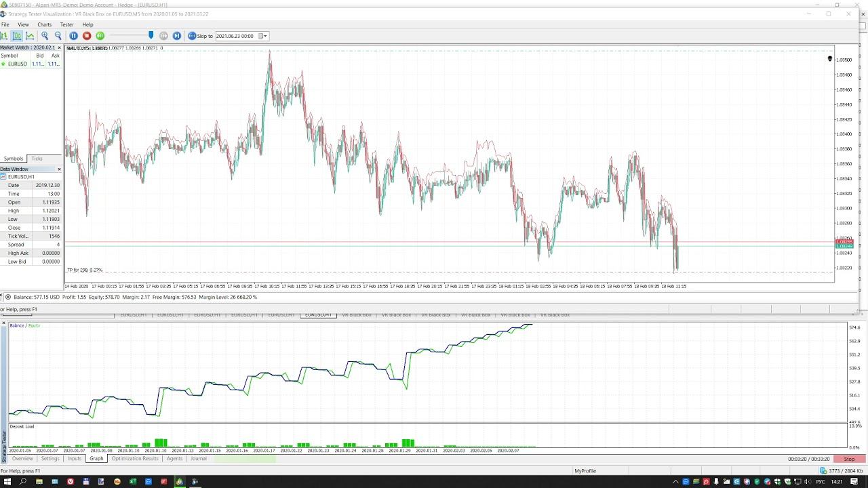Switch to line chart icon
This screenshot has height=488, width=868.
30,35
